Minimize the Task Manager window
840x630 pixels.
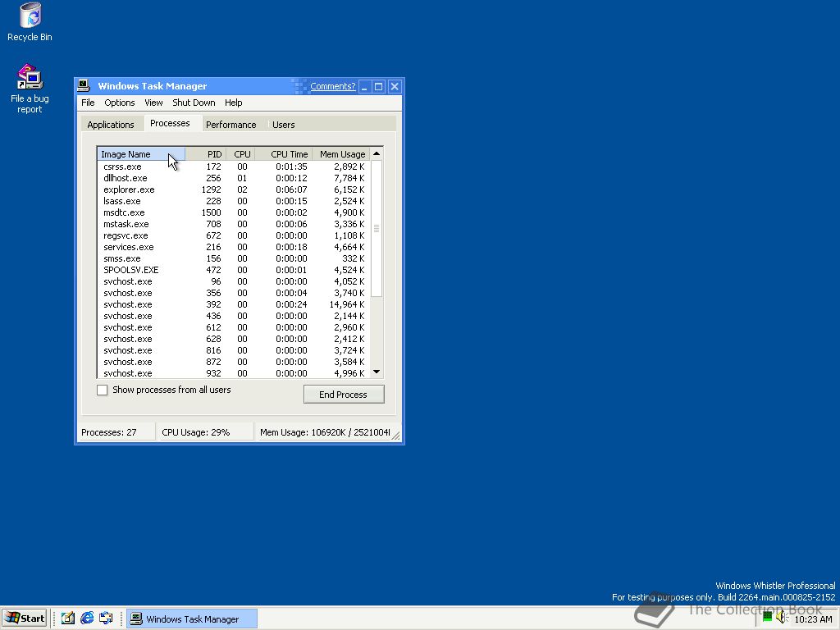click(364, 86)
